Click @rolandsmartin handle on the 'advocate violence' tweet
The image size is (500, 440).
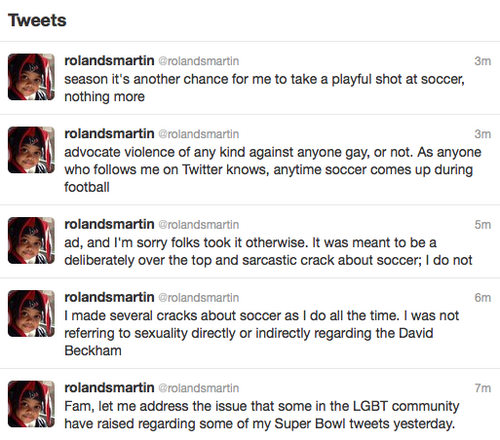point(199,134)
